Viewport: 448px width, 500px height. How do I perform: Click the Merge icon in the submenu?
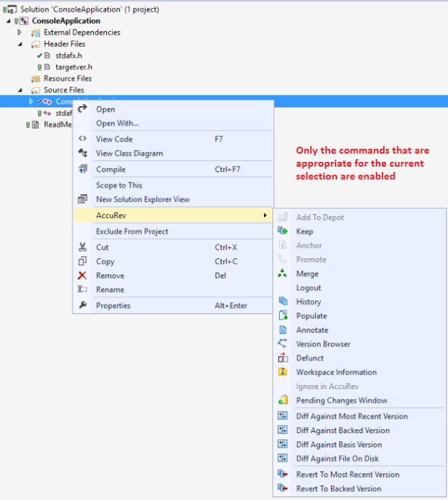pyautogui.click(x=283, y=273)
